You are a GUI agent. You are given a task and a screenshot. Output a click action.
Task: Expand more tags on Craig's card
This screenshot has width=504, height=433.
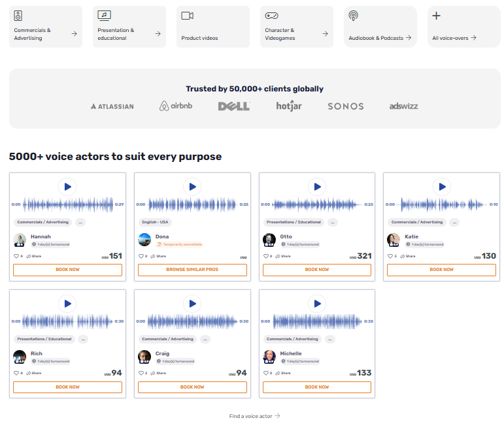point(205,339)
